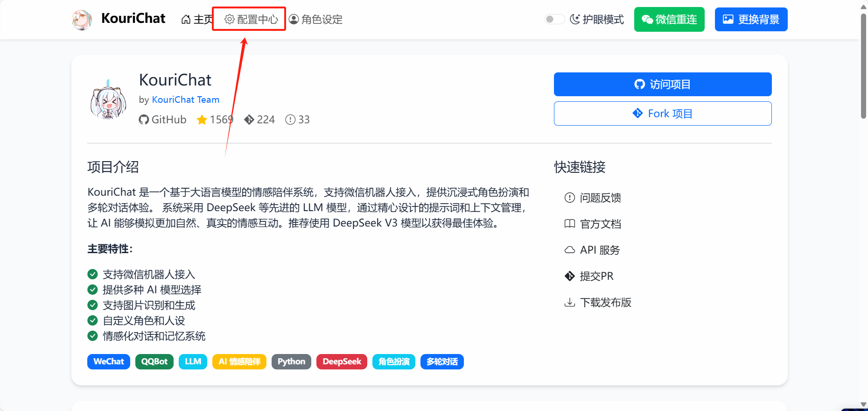868x411 pixels.
Task: Click the WeChat tag badge
Action: click(x=109, y=362)
